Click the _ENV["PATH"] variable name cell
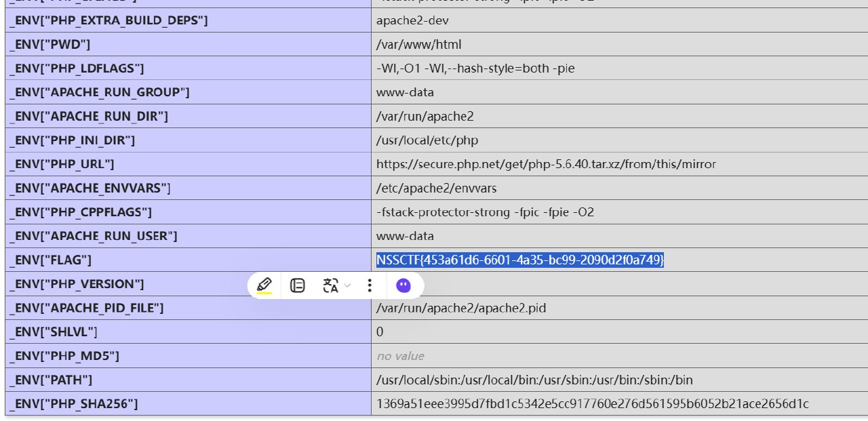 (x=51, y=380)
